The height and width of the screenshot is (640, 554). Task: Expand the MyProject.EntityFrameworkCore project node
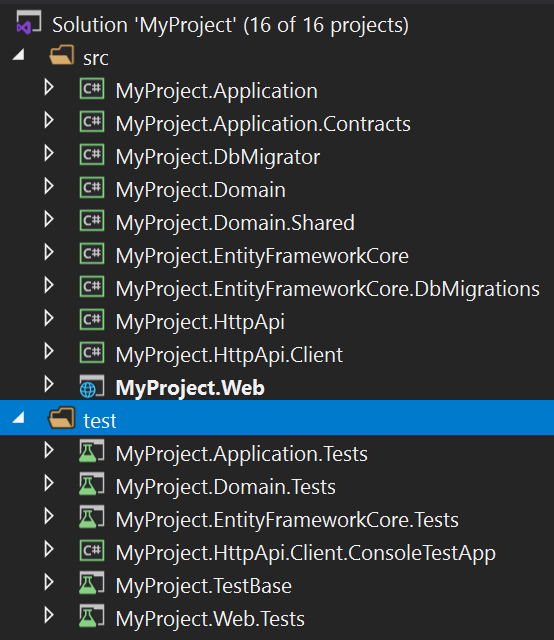(x=49, y=253)
